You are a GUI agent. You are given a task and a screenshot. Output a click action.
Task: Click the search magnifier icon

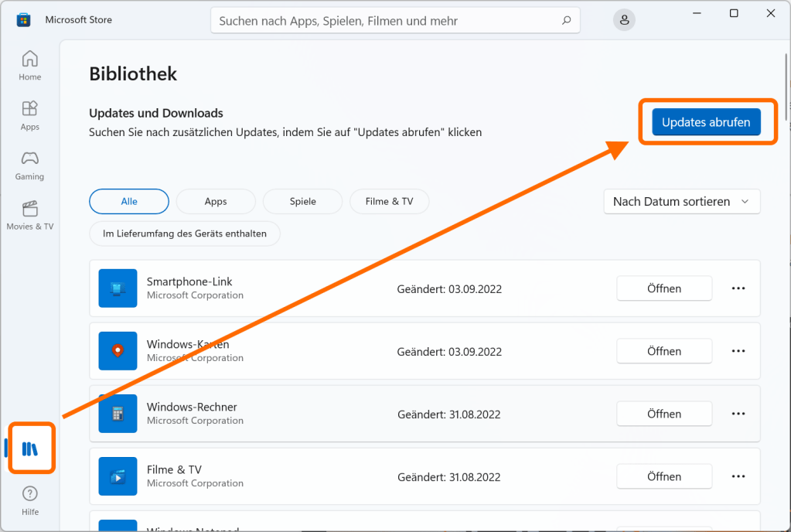[567, 21]
